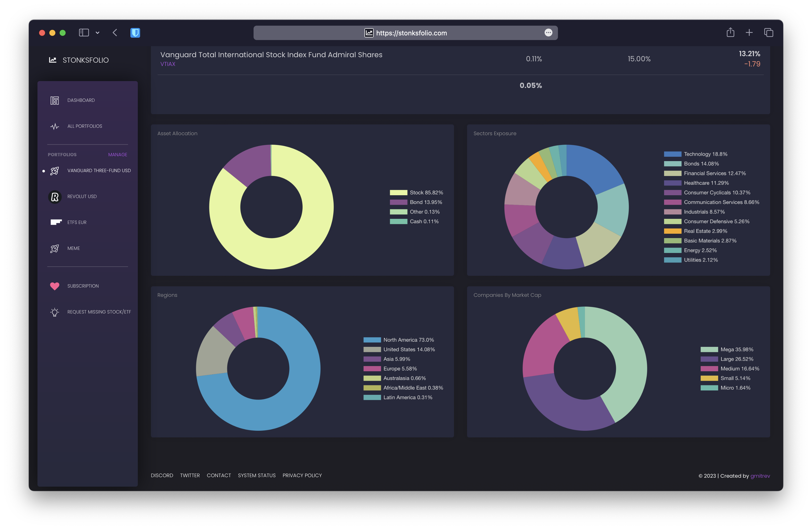Open the VTIAX ticker link

click(x=168, y=64)
